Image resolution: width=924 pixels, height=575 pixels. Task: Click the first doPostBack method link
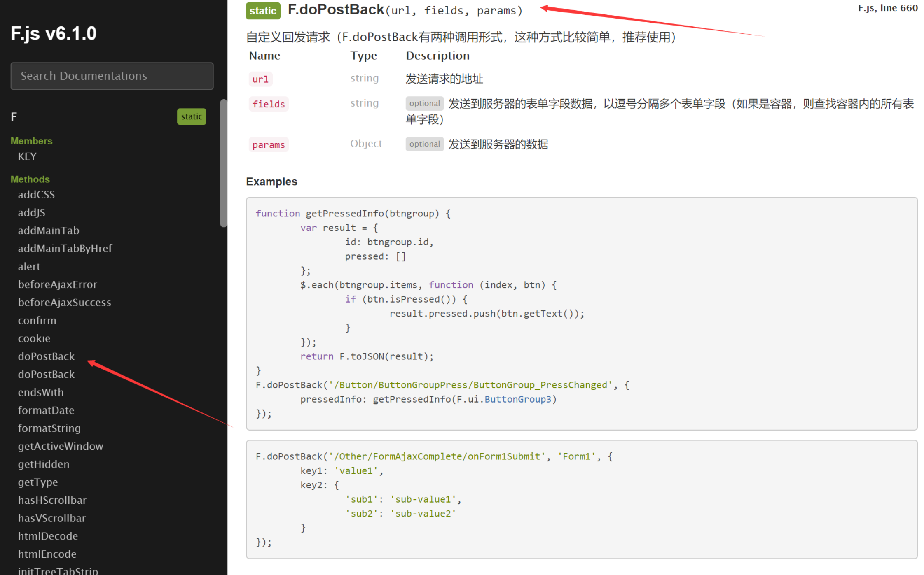point(47,356)
